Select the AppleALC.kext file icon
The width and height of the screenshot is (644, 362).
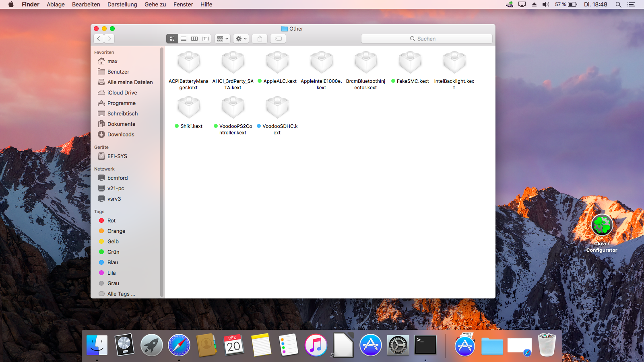point(277,62)
